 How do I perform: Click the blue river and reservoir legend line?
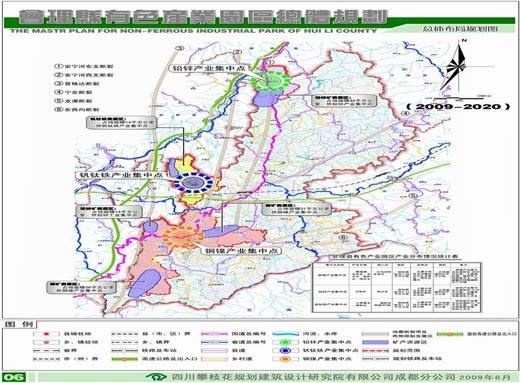coord(285,334)
